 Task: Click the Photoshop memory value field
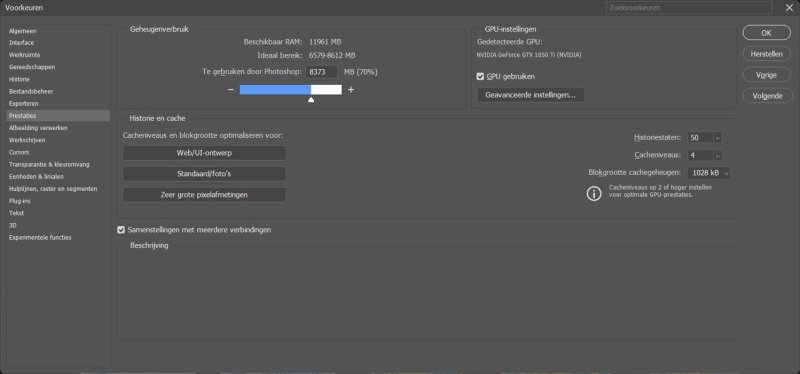[x=322, y=72]
